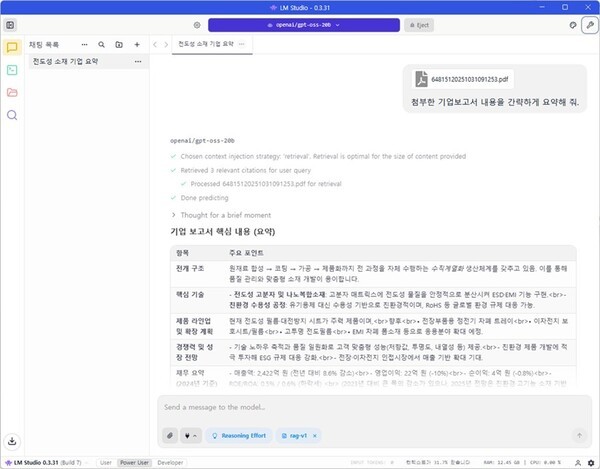Image resolution: width=600 pixels, height=469 pixels.
Task: Focus the 'Send a message to the model' field
Action: [374, 407]
